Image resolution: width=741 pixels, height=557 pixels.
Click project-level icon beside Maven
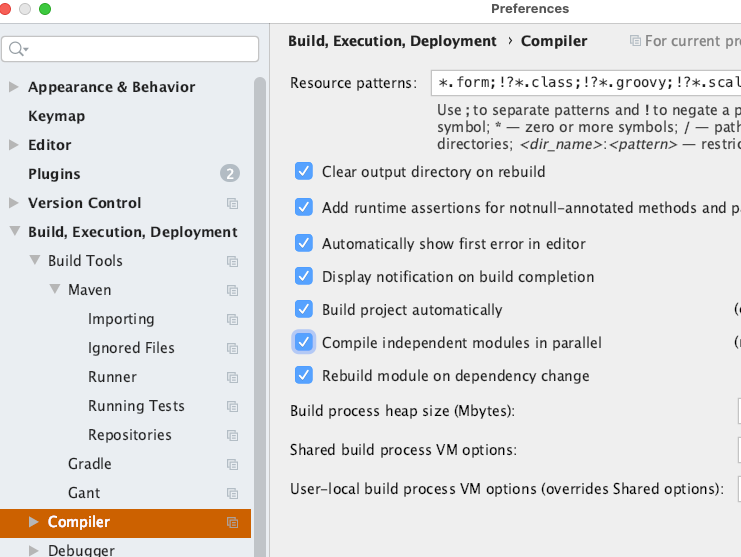[232, 290]
